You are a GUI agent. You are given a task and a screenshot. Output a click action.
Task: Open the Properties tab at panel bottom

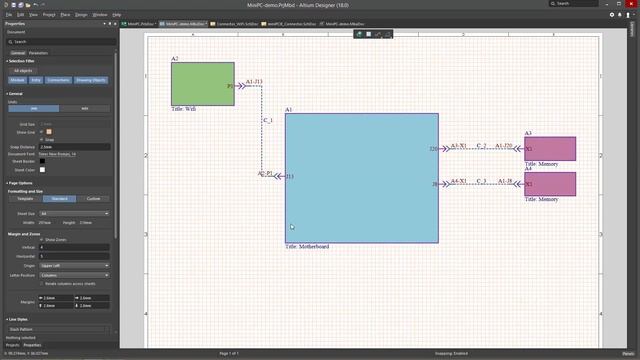click(32, 345)
